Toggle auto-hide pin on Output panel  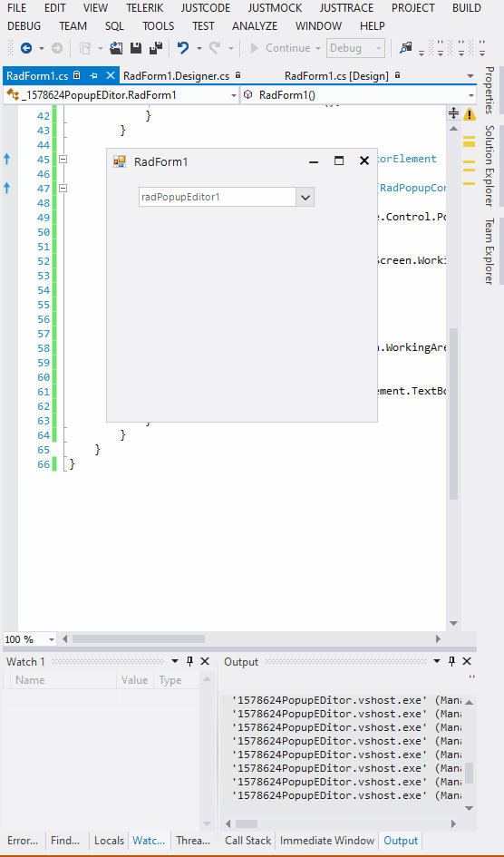(x=451, y=661)
